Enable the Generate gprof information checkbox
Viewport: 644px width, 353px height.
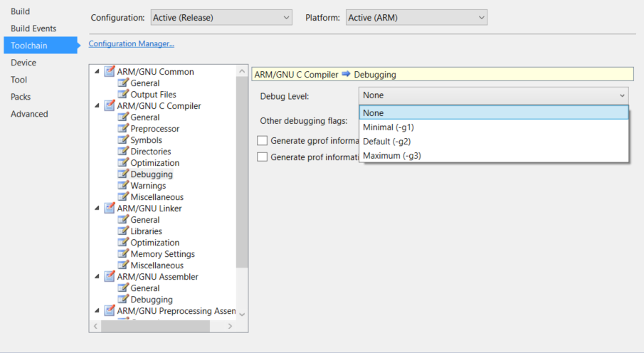click(263, 141)
